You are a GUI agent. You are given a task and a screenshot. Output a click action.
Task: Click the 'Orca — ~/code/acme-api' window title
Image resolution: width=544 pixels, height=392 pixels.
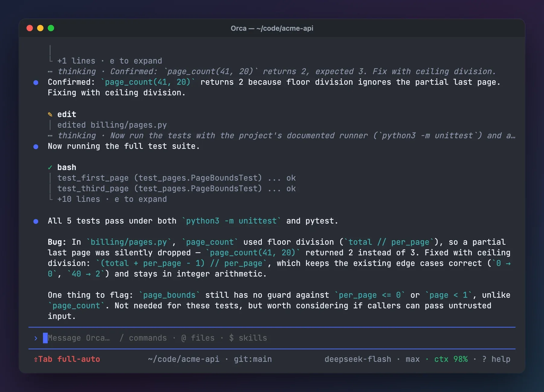coord(272,28)
